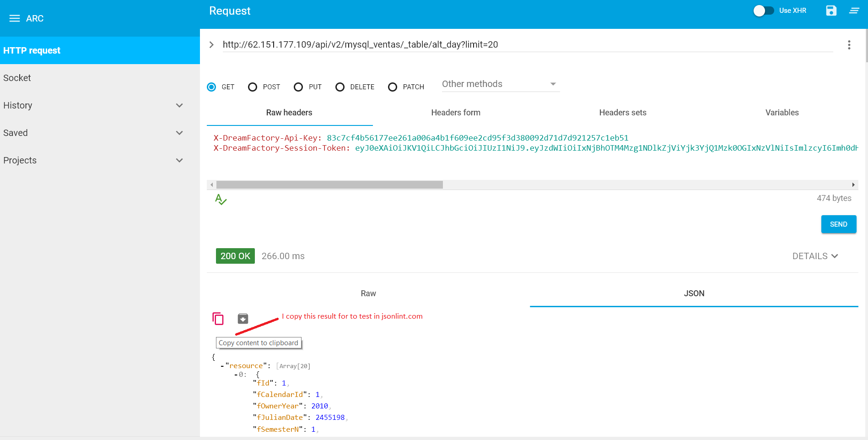
Task: Click the Array[20] label
Action: pos(295,366)
